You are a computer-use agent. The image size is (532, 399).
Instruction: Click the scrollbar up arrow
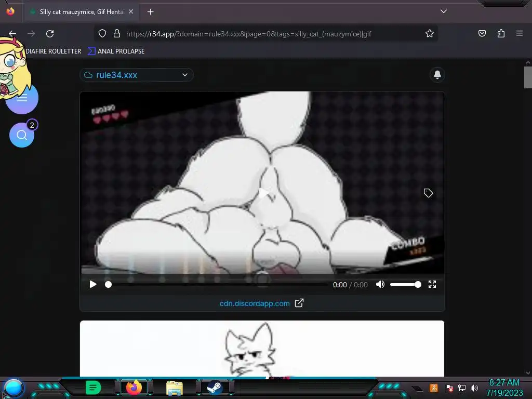528,62
